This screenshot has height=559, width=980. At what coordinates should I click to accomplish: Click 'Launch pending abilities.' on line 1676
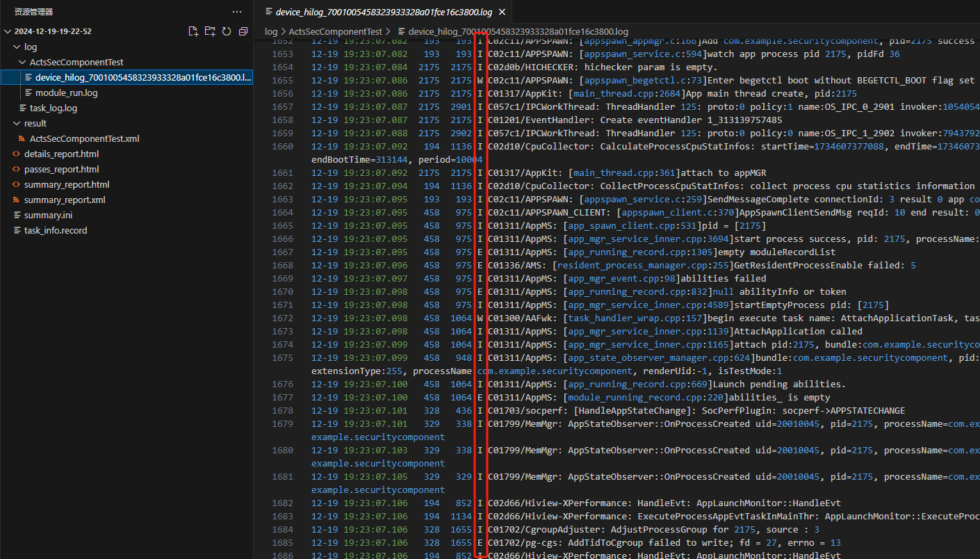pos(778,384)
